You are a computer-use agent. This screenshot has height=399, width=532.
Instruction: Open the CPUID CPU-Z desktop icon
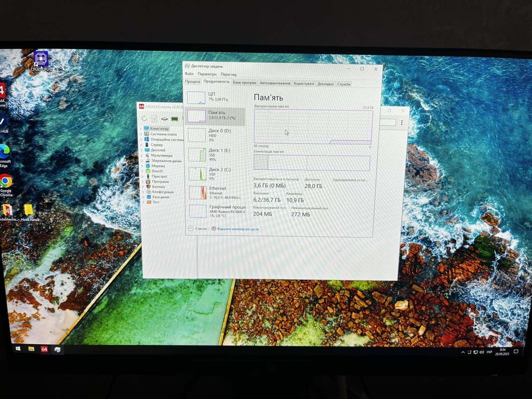tap(40, 61)
